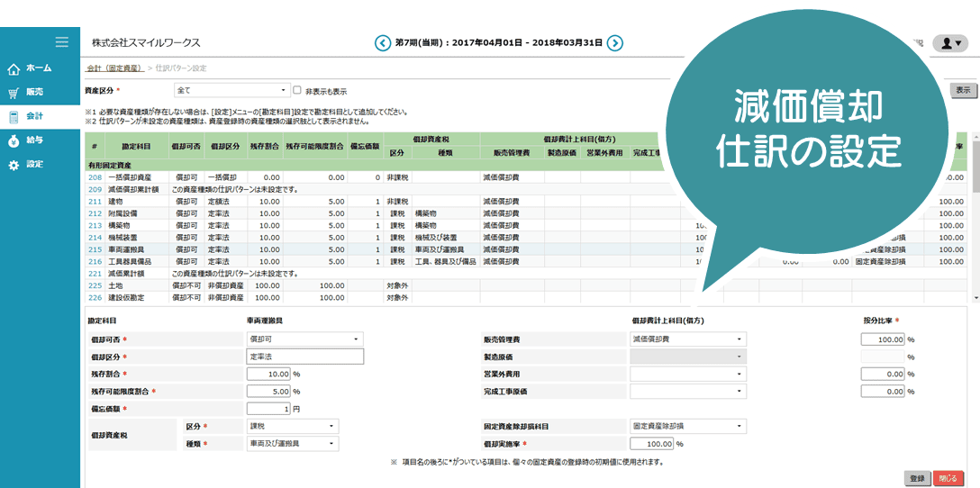Click the 表示 button
980x488 pixels.
tap(963, 90)
